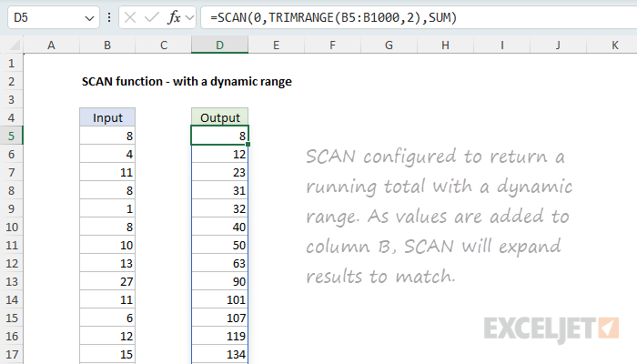The width and height of the screenshot is (637, 364).
Task: Click the formula bar options dots
Action: (x=110, y=18)
